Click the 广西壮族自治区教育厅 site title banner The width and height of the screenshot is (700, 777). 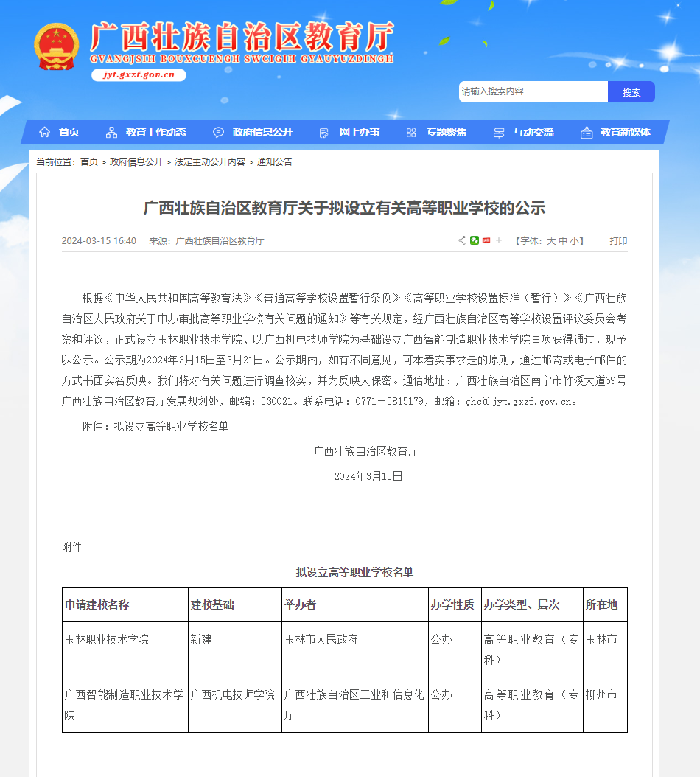tap(242, 42)
